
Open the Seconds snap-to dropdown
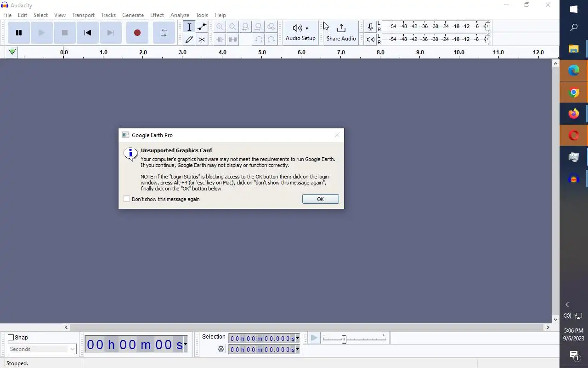[x=42, y=349]
